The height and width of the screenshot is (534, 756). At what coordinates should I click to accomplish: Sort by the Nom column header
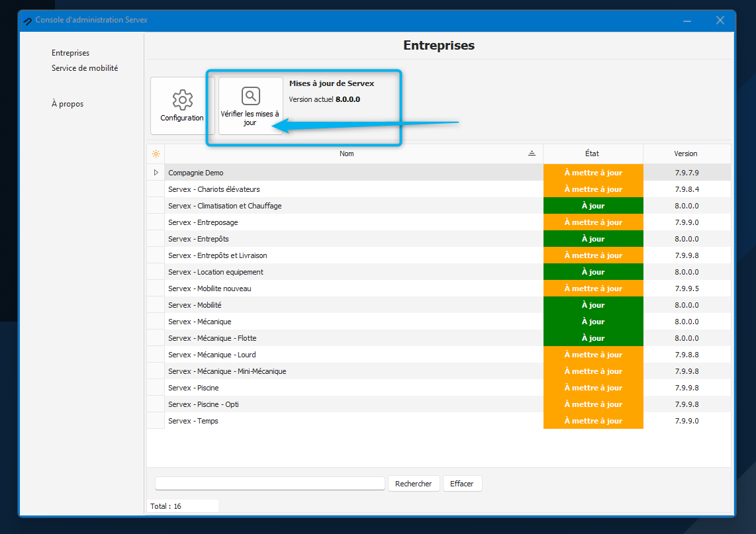[x=347, y=154]
